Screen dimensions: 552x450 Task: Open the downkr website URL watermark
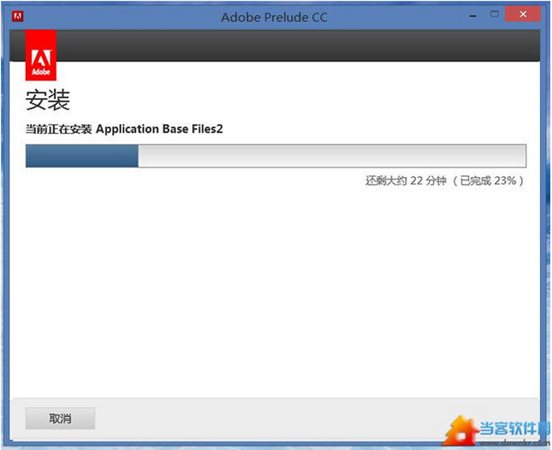click(x=515, y=442)
